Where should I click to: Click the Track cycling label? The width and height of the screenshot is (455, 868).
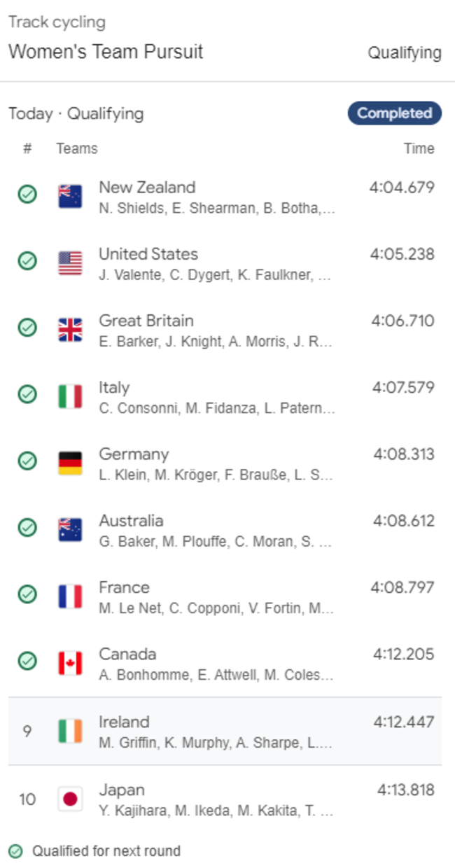pyautogui.click(x=57, y=22)
